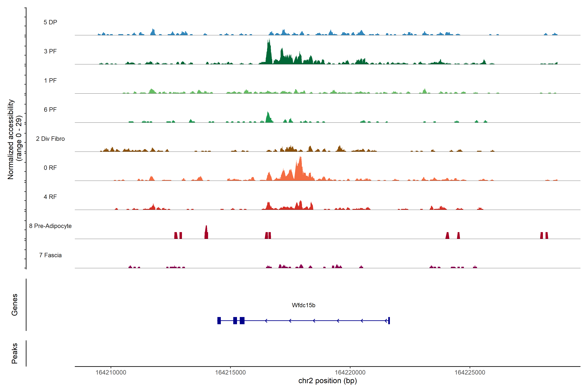
Task: Click the Peaks panel label
Action: pyautogui.click(x=15, y=353)
